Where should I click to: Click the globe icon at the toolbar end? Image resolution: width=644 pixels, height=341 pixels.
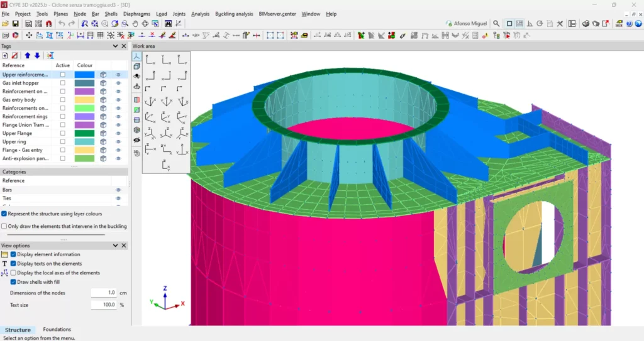coord(639,24)
